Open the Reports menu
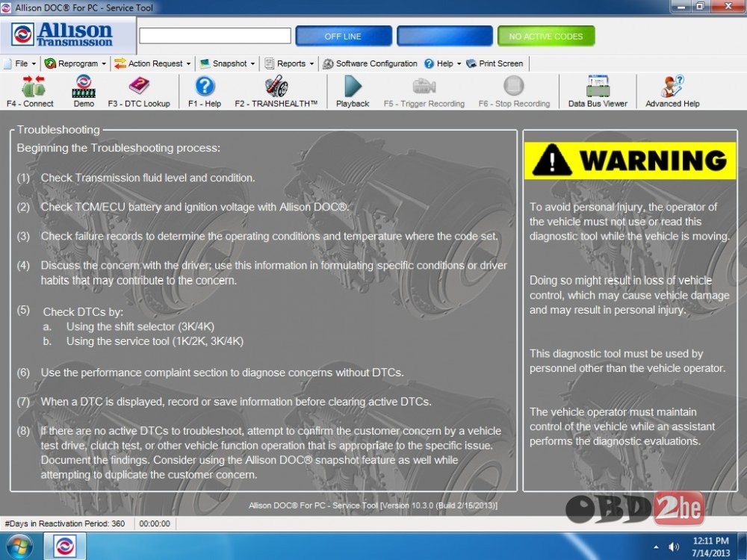The height and width of the screenshot is (560, 747). pos(291,63)
